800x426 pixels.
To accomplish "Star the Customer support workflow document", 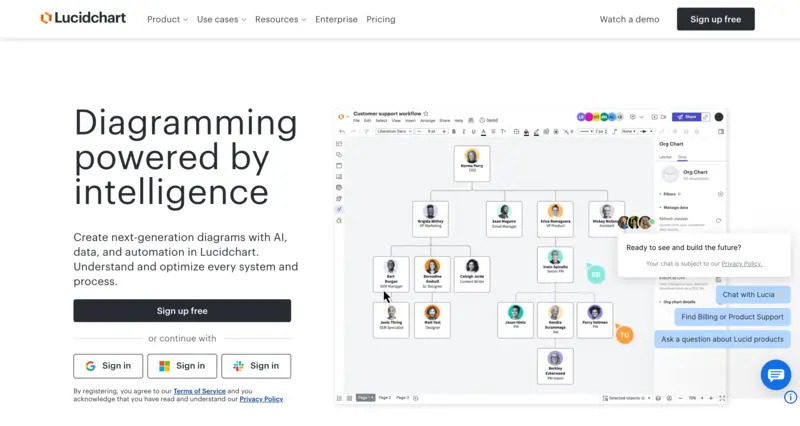I will point(426,114).
